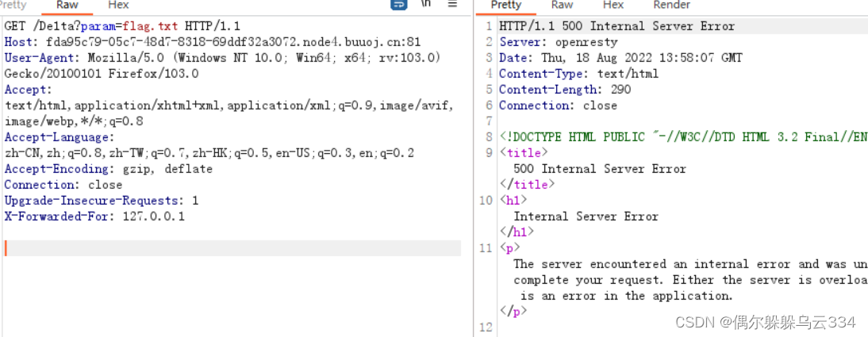Click 'complete your request' response line
Image resolution: width=868 pixels, height=337 pixels.
pos(690,280)
